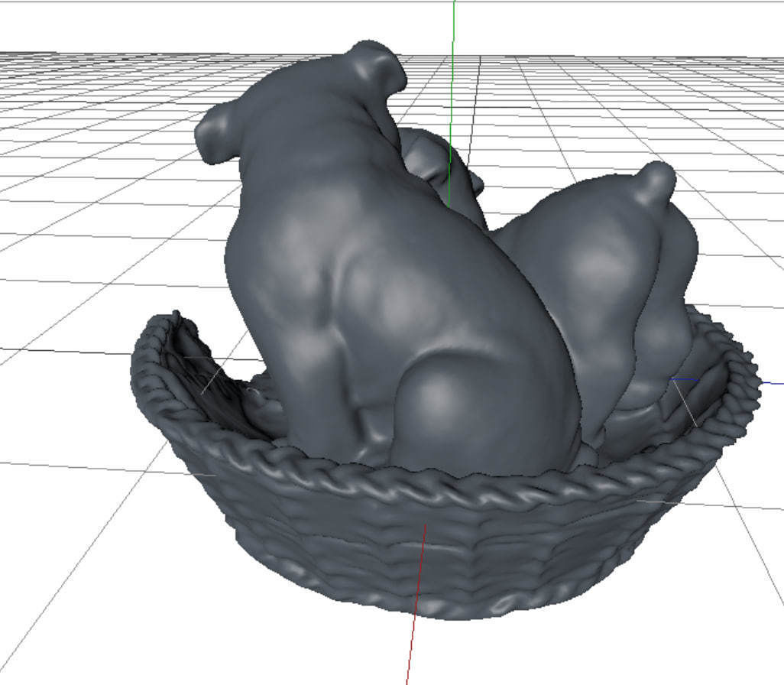Image resolution: width=784 pixels, height=685 pixels.
Task: Click the red axis line below the basket
Action: point(416,605)
